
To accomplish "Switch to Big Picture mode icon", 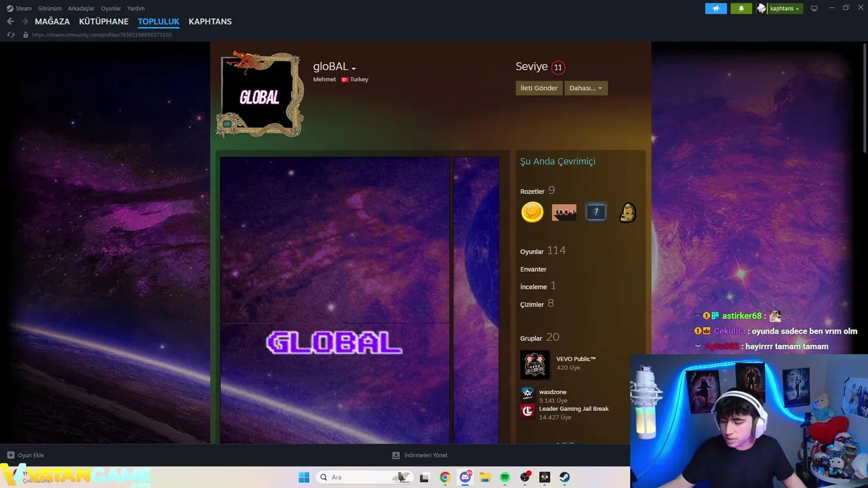I will [814, 8].
